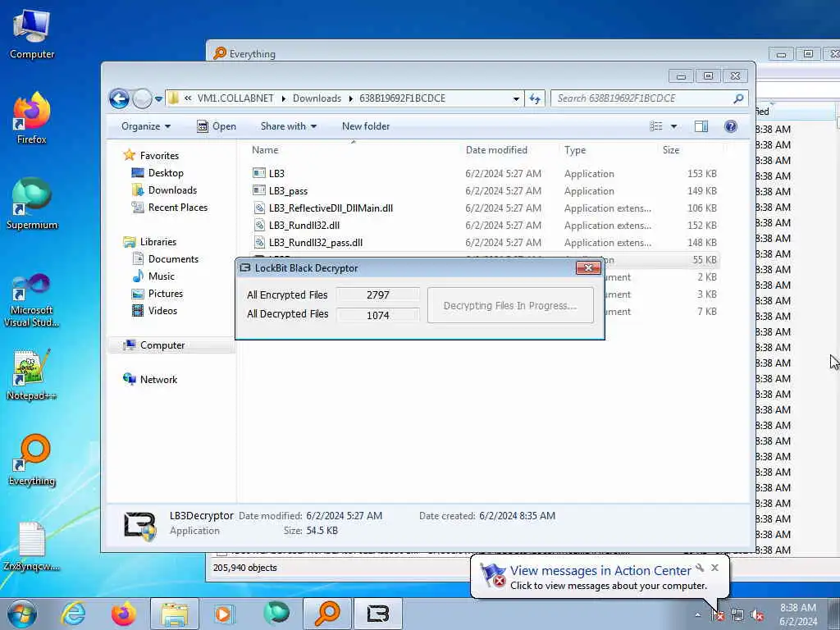This screenshot has width=840, height=630.
Task: Open recent locations dropdown beside Forward
Action: [x=158, y=98]
